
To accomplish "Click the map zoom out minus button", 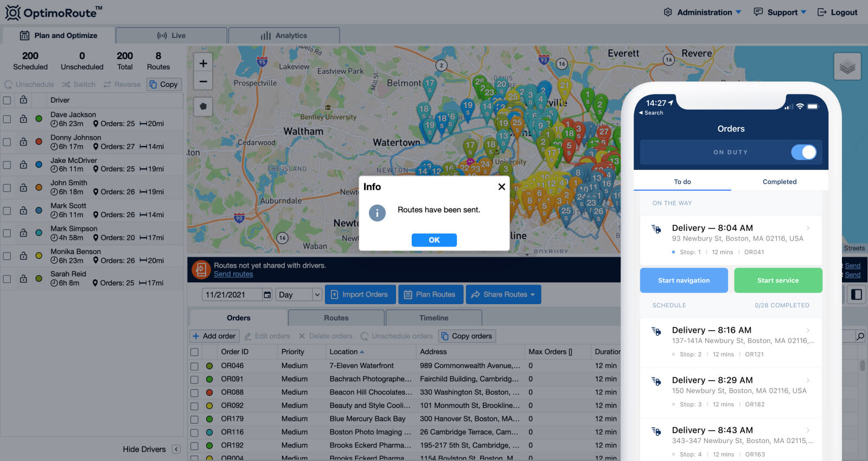I will 203,81.
